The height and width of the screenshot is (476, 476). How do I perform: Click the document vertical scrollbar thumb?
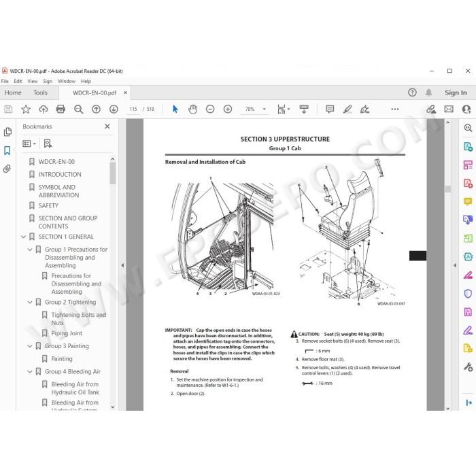pos(447,189)
